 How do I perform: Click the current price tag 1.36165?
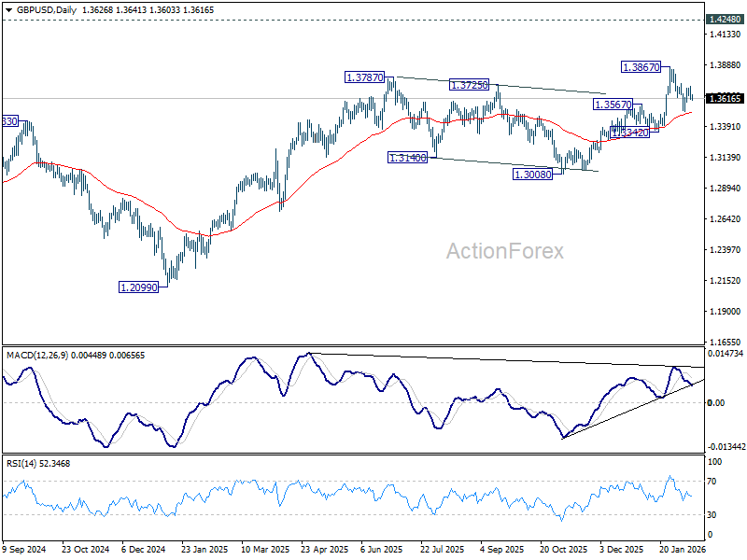point(725,99)
